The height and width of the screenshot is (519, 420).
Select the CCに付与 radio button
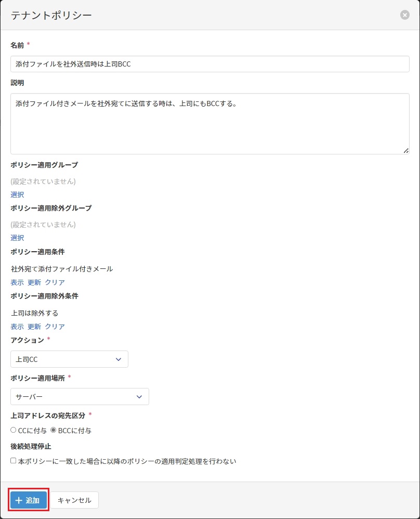pos(14,430)
